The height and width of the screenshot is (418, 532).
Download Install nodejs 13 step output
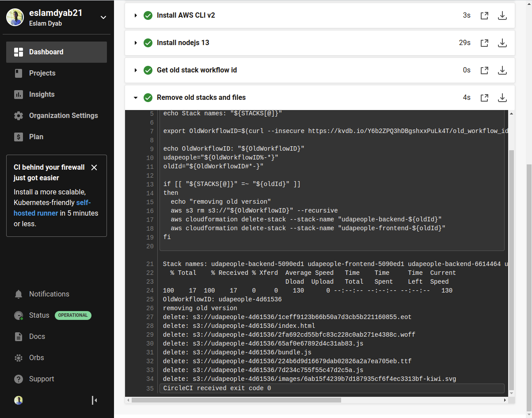coord(502,43)
